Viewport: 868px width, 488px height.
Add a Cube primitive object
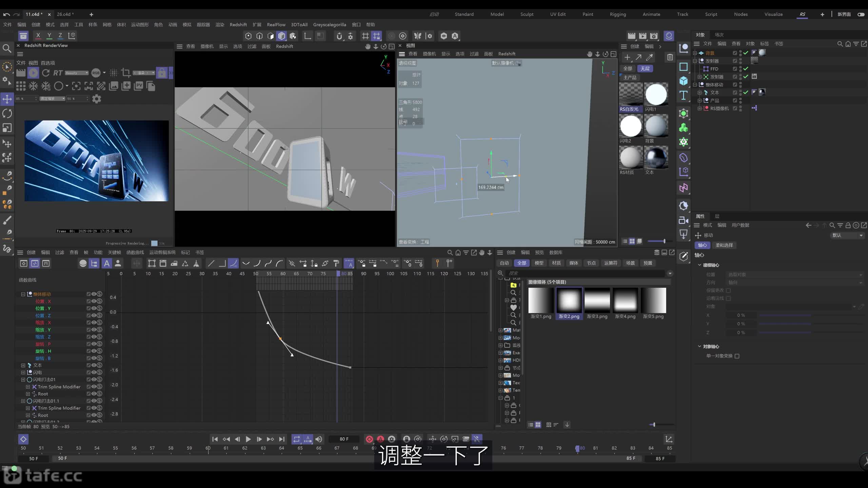coord(683,81)
